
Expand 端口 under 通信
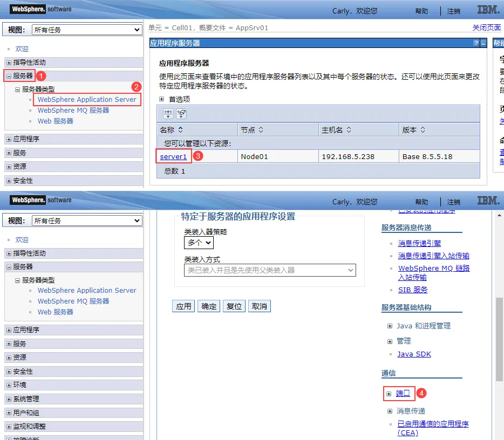(x=389, y=394)
